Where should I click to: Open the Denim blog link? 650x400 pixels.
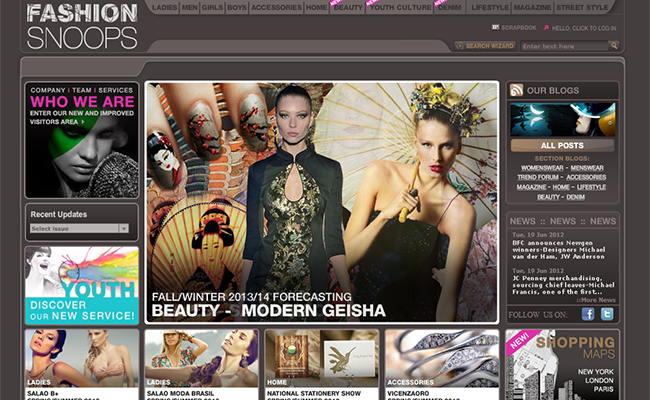point(575,197)
